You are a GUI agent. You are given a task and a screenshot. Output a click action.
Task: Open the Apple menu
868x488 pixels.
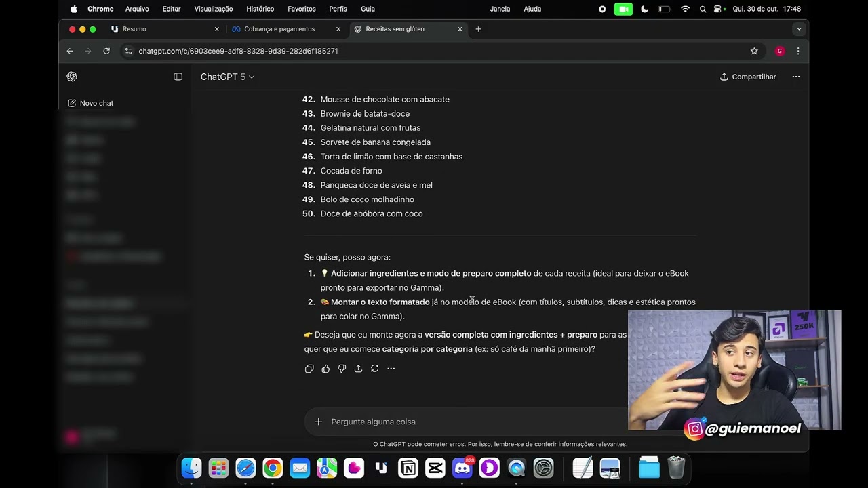73,9
